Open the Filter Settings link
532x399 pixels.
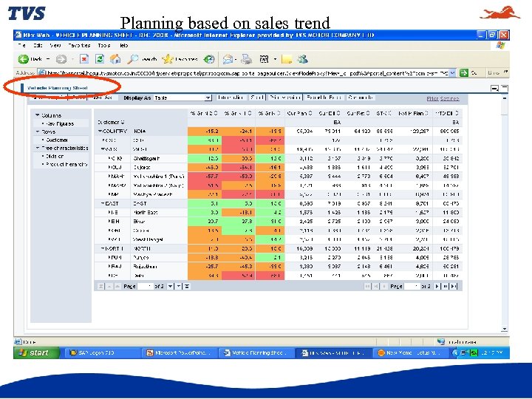point(443,99)
